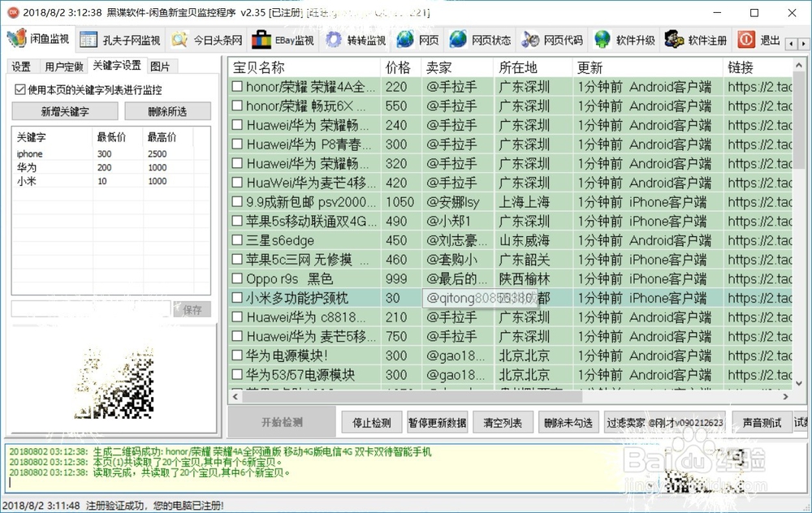Click the 孔夫子网监视 toolbar icon

pos(89,40)
